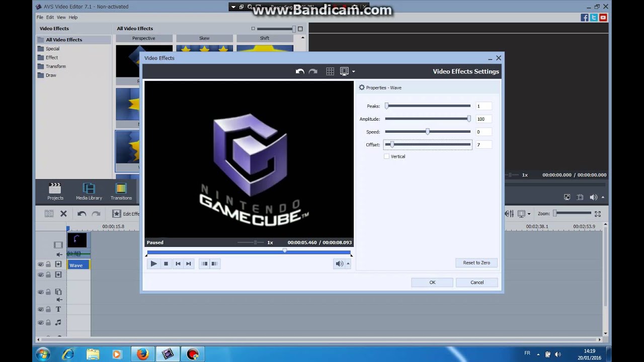Click the dialog preview seek bar handle
The height and width of the screenshot is (362, 644).
(x=285, y=250)
